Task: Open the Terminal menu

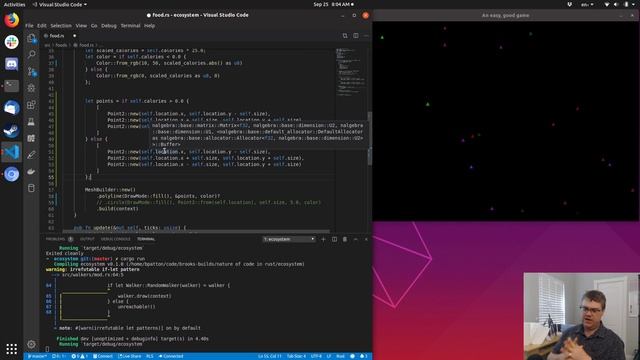Action: coord(130,26)
